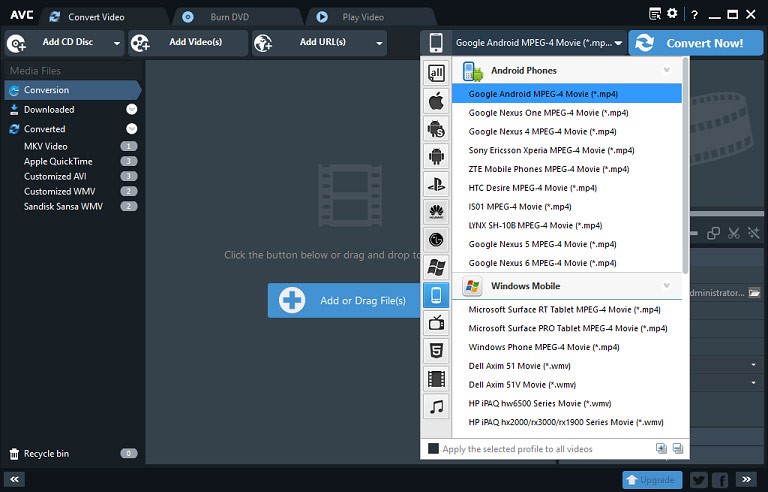The image size is (768, 492).
Task: Select the Android robot category icon
Action: pyautogui.click(x=436, y=157)
